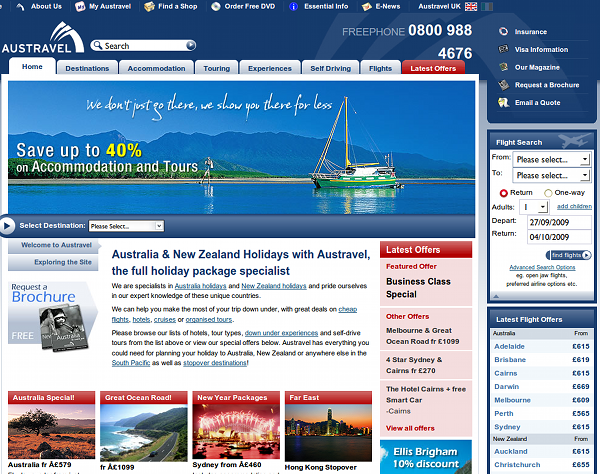
Task: Open Advanced Search Options link
Action: pyautogui.click(x=542, y=267)
